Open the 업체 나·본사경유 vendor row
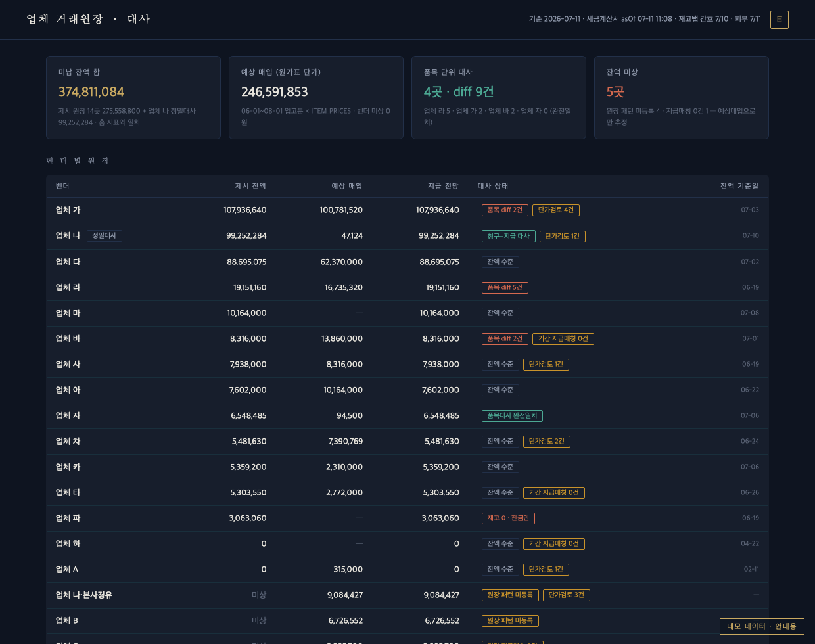The image size is (815, 644). (407, 595)
